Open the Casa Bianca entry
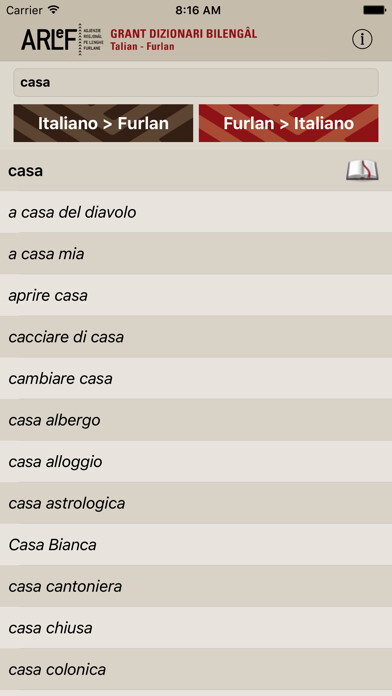This screenshot has height=696, width=392. click(196, 545)
